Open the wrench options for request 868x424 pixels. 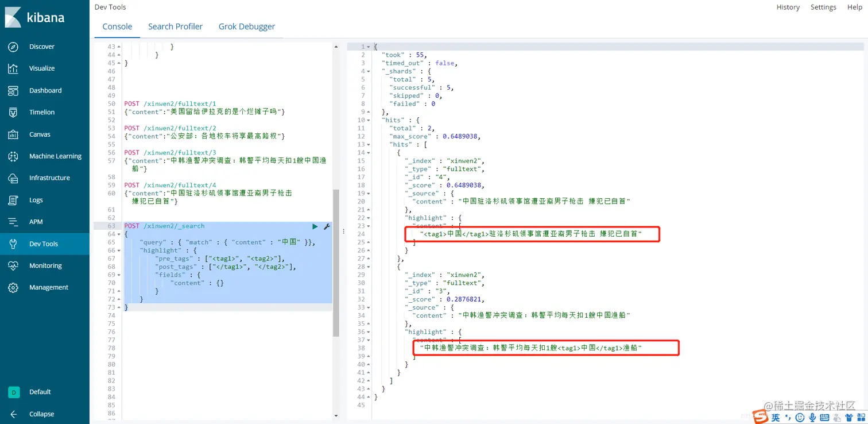click(327, 226)
